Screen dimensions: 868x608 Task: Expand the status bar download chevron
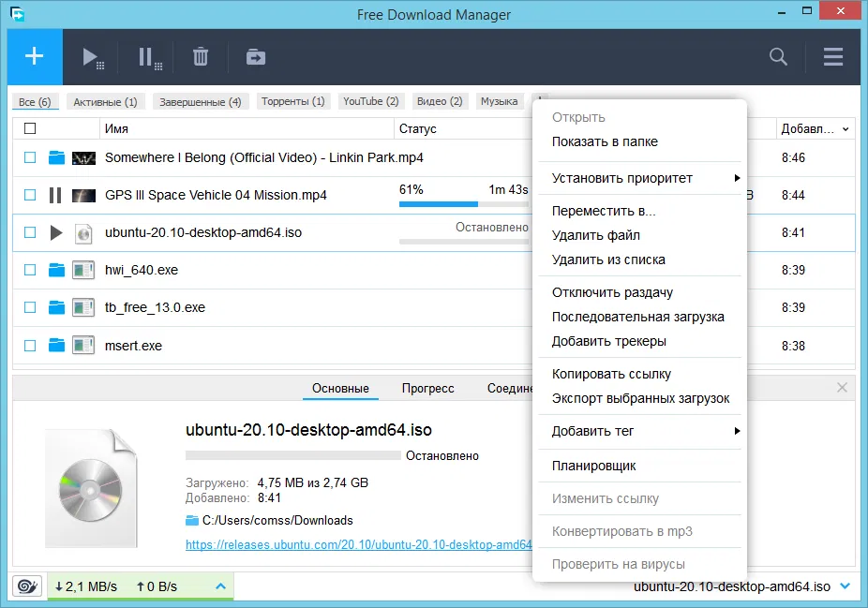pos(845,586)
